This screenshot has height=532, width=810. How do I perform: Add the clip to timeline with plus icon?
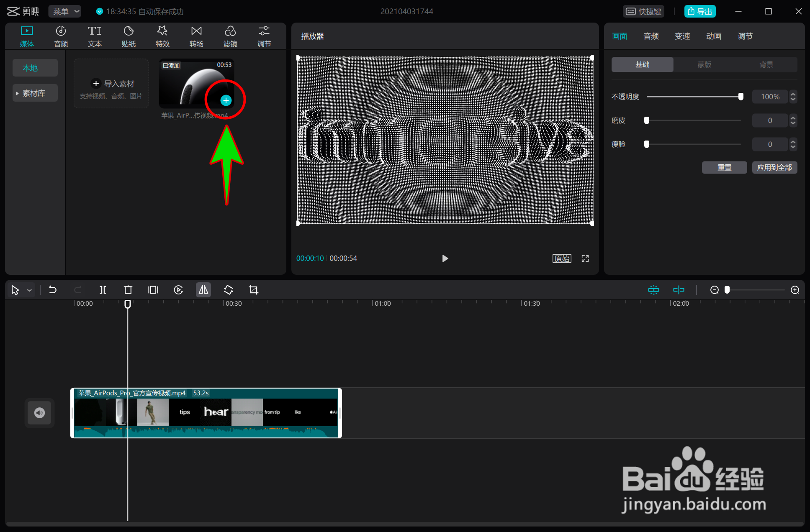tap(226, 100)
